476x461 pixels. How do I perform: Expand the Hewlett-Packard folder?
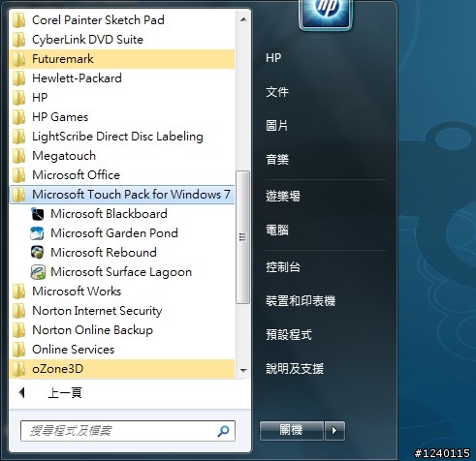tap(122, 78)
